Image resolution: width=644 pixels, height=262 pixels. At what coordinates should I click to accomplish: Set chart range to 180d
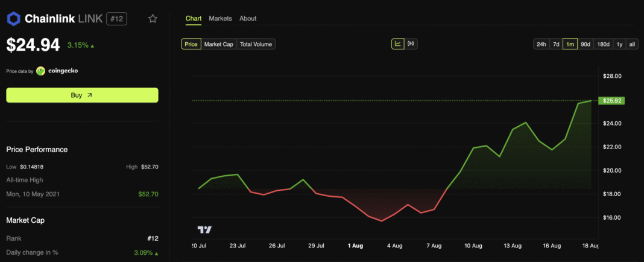pos(603,44)
